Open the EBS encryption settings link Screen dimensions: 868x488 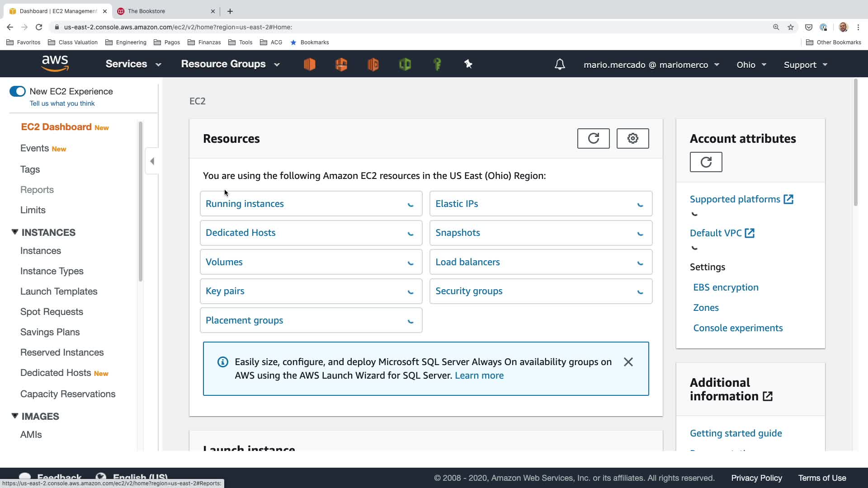(726, 287)
